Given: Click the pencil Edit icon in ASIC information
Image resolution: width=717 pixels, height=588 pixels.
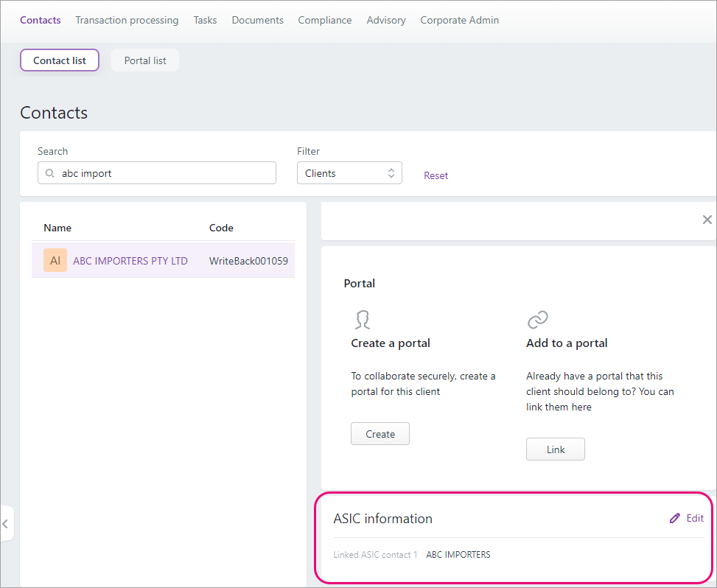Looking at the screenshot, I should [675, 519].
